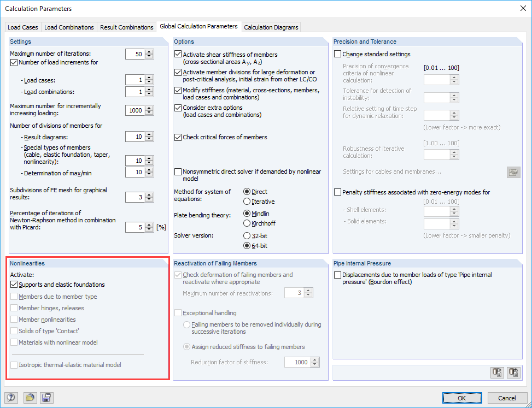This screenshot has height=408, width=532.
Task: Open the Load Combinations tab
Action: (x=69, y=27)
